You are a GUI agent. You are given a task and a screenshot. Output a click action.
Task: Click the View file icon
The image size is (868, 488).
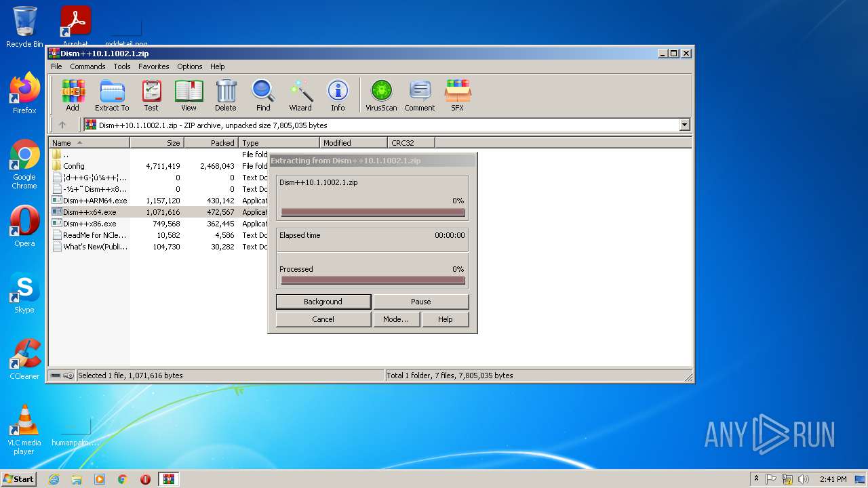pos(189,96)
